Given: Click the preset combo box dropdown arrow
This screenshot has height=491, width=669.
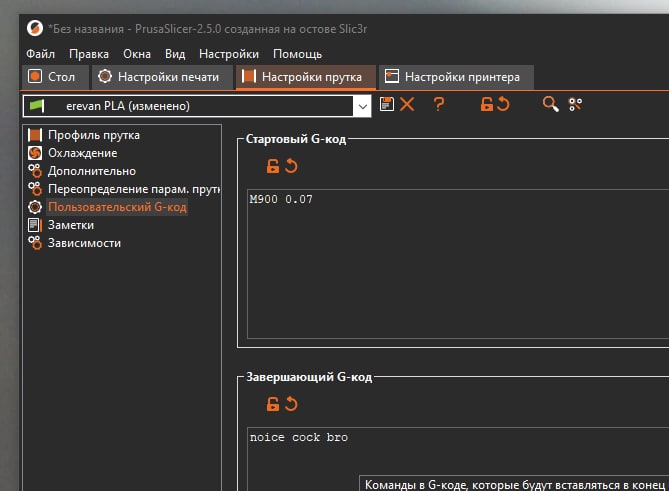Looking at the screenshot, I should (362, 106).
